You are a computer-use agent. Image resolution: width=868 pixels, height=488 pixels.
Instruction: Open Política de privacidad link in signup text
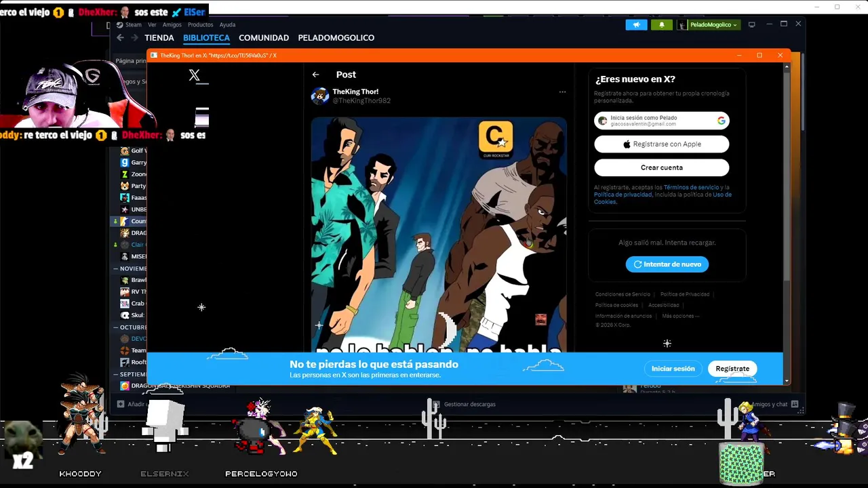tap(623, 195)
